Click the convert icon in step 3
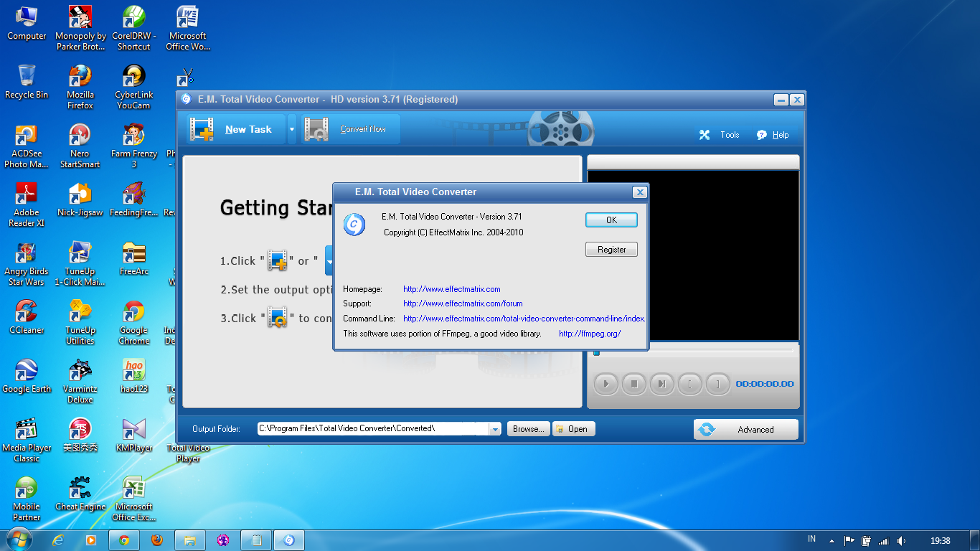This screenshot has height=551, width=980. coord(278,318)
